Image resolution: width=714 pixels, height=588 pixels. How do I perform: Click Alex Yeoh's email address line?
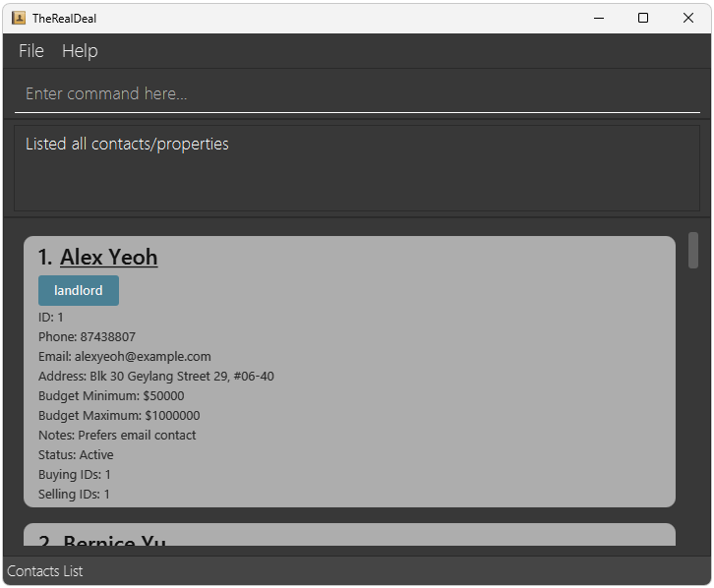(125, 357)
